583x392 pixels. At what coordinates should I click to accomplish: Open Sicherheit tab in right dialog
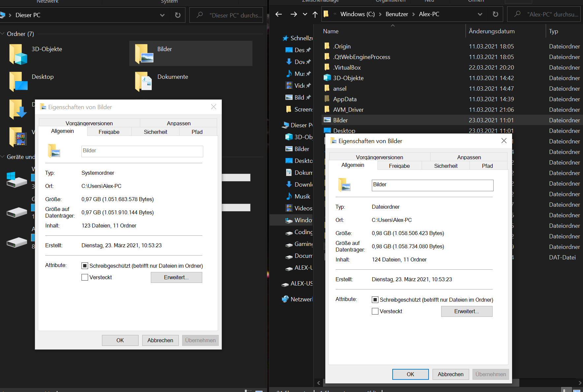[446, 166]
